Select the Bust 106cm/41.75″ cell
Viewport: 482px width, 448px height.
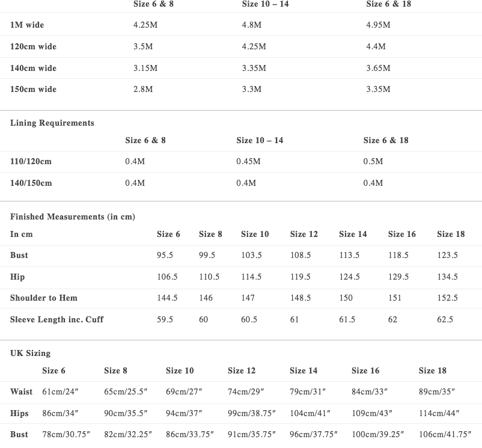point(445,435)
